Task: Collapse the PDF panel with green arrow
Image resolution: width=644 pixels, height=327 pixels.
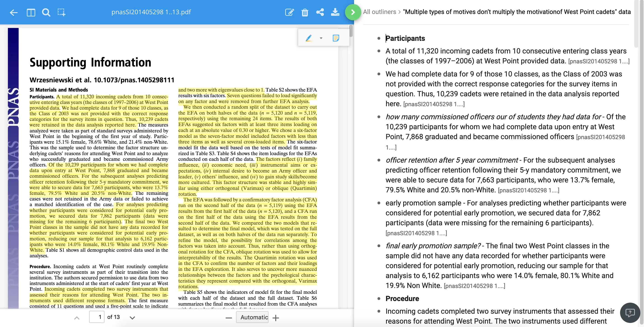Action: coord(353,12)
